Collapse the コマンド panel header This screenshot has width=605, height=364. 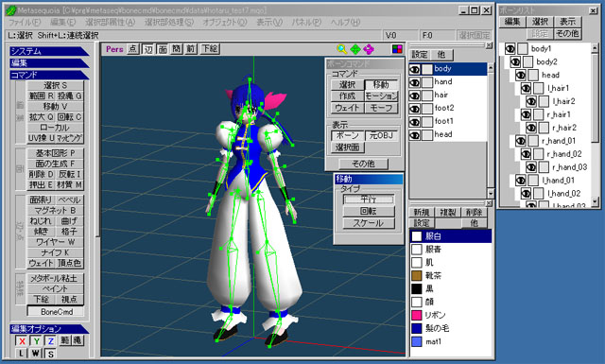tap(49, 75)
